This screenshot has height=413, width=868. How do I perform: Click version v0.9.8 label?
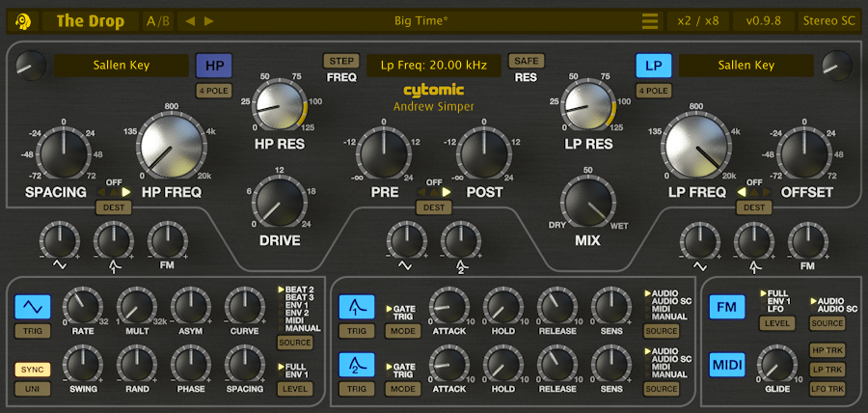pyautogui.click(x=764, y=21)
